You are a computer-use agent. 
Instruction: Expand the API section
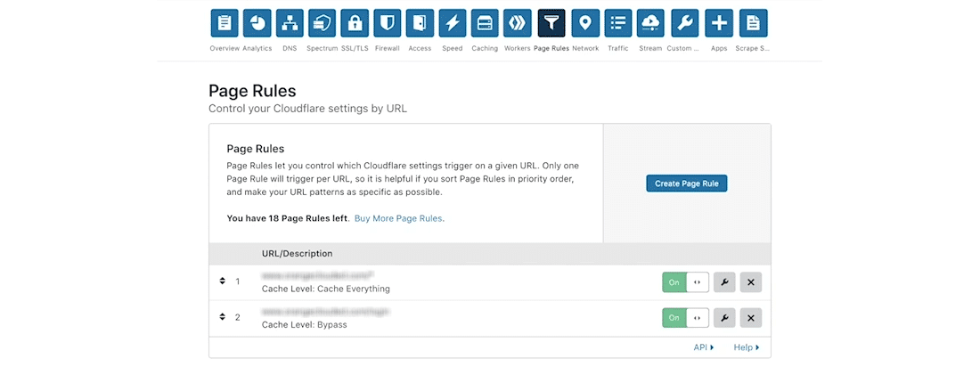(x=703, y=347)
